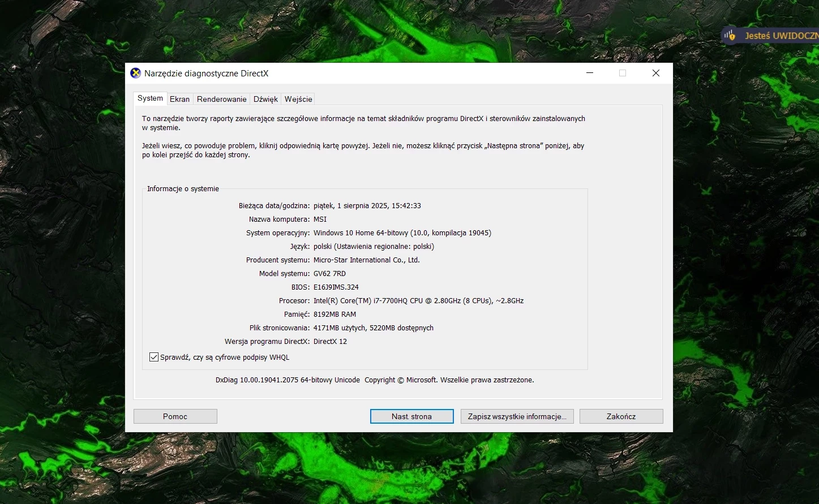Screen dimensions: 819x504
Task: Click the Windows 10 Home 64-bitowy text
Action: pyautogui.click(x=402, y=233)
